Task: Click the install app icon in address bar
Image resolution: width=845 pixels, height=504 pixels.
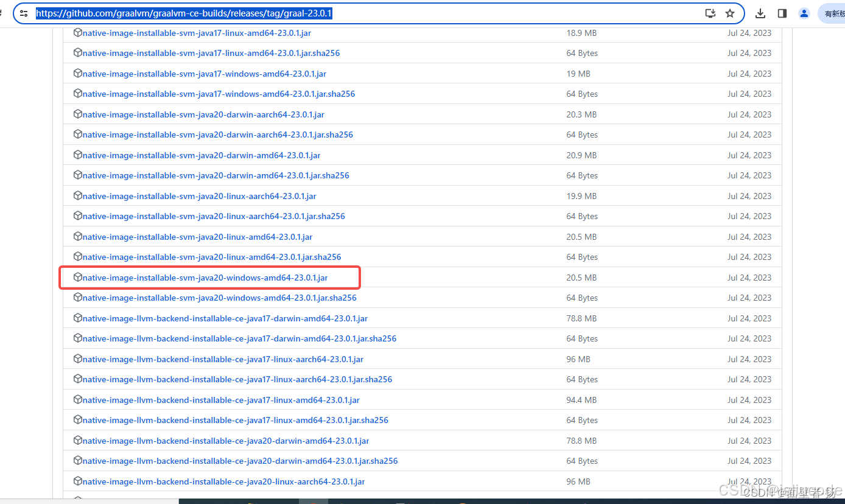Action: (x=710, y=13)
